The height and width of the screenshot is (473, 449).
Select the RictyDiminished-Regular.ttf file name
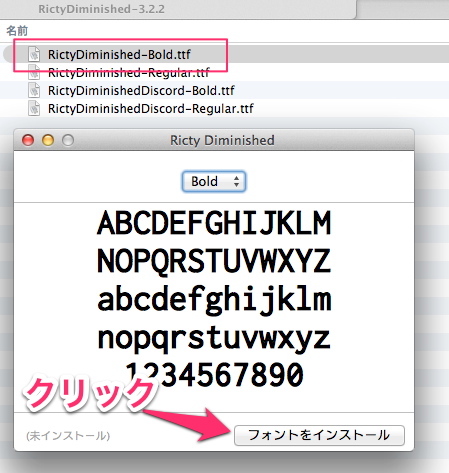click(128, 72)
